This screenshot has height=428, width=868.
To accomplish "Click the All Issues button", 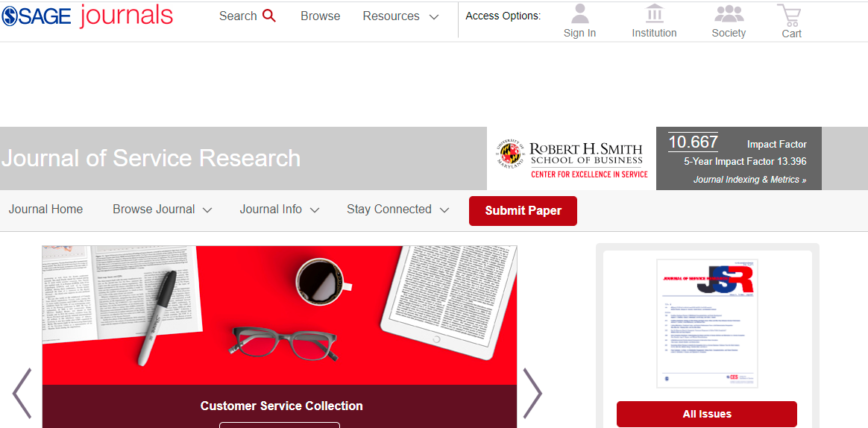I will 707,414.
